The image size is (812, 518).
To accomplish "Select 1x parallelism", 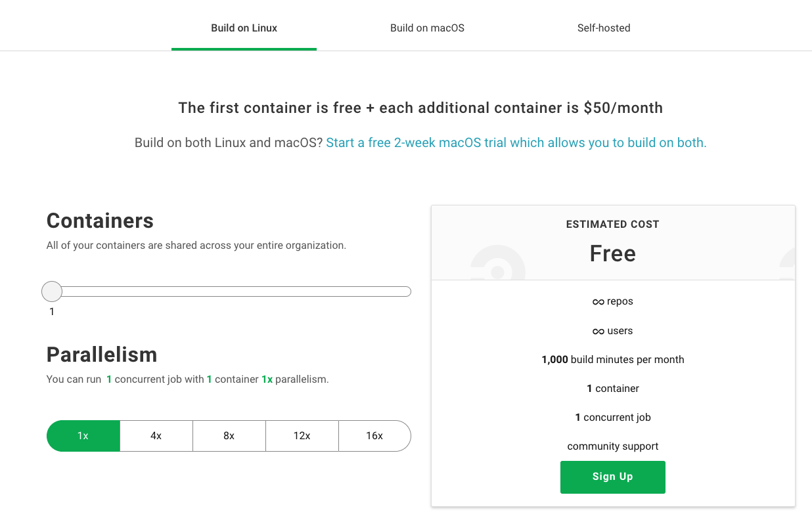I will point(83,436).
